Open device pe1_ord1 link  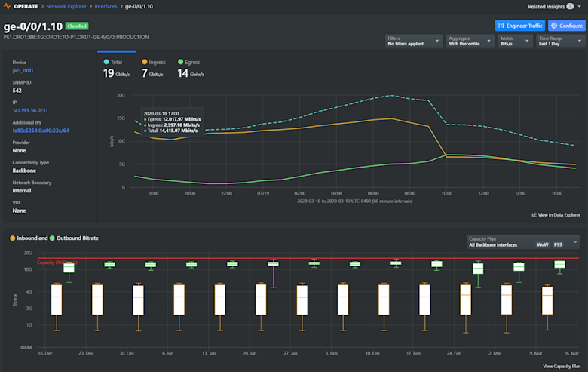23,71
